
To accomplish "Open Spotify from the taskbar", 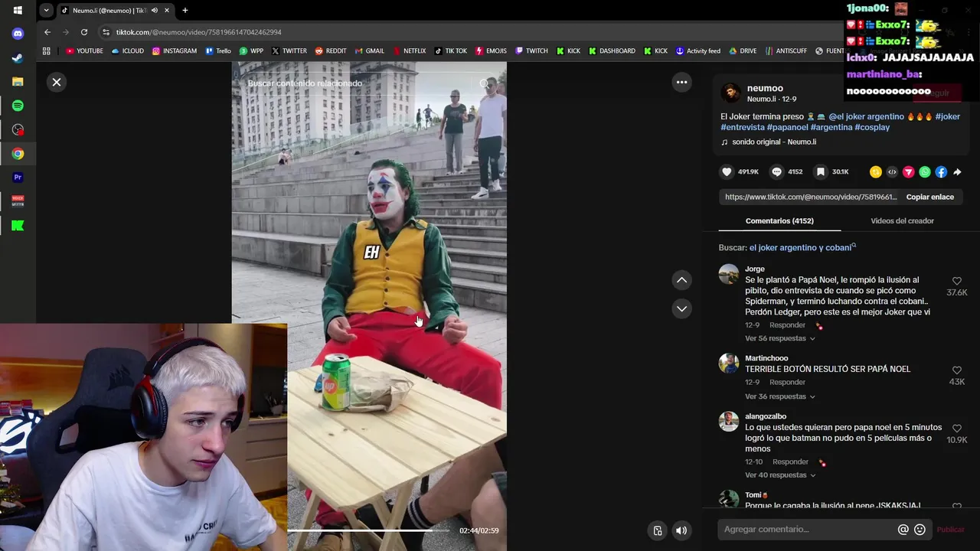I will pos(18,106).
